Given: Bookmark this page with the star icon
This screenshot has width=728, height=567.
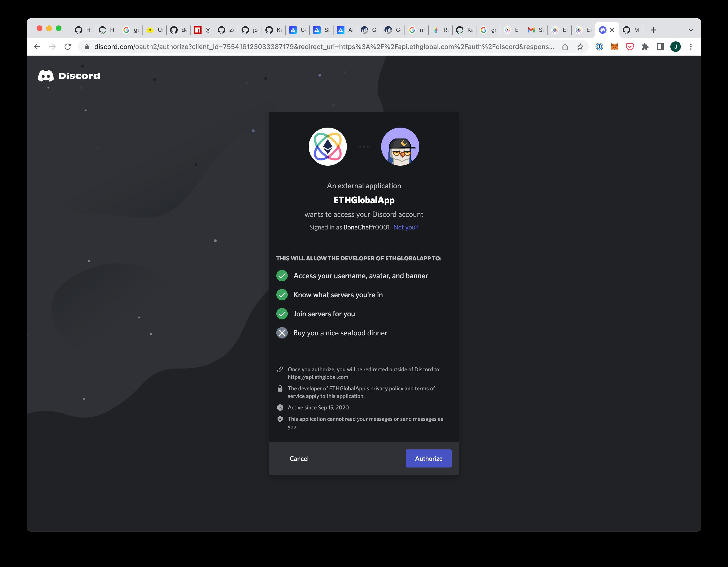Looking at the screenshot, I should tap(580, 47).
